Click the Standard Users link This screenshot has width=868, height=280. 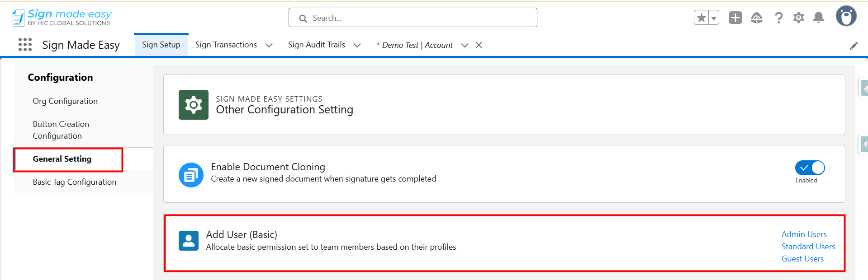click(808, 247)
